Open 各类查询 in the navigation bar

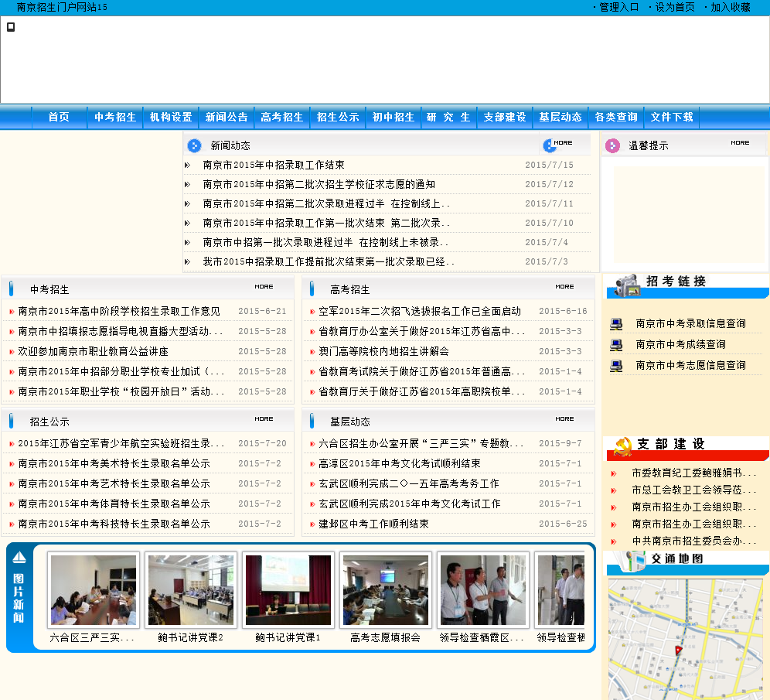tap(616, 117)
